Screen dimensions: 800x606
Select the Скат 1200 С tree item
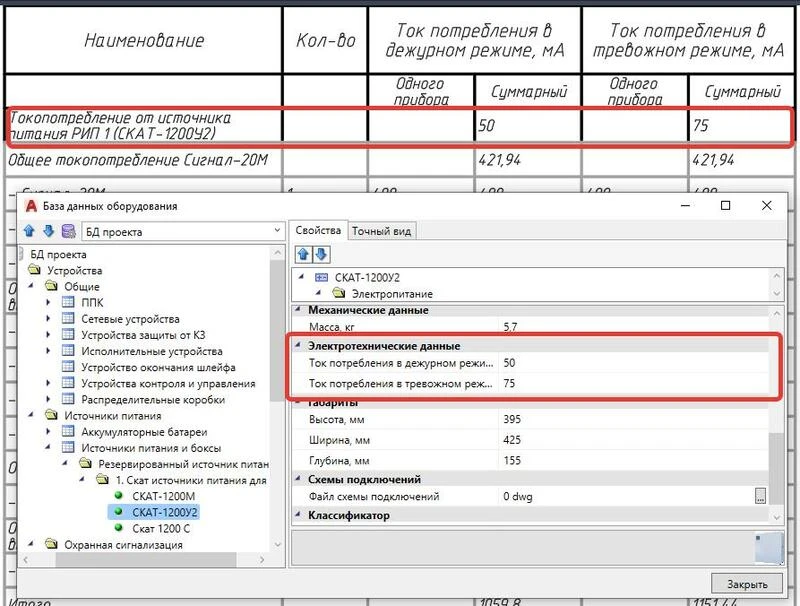point(161,528)
